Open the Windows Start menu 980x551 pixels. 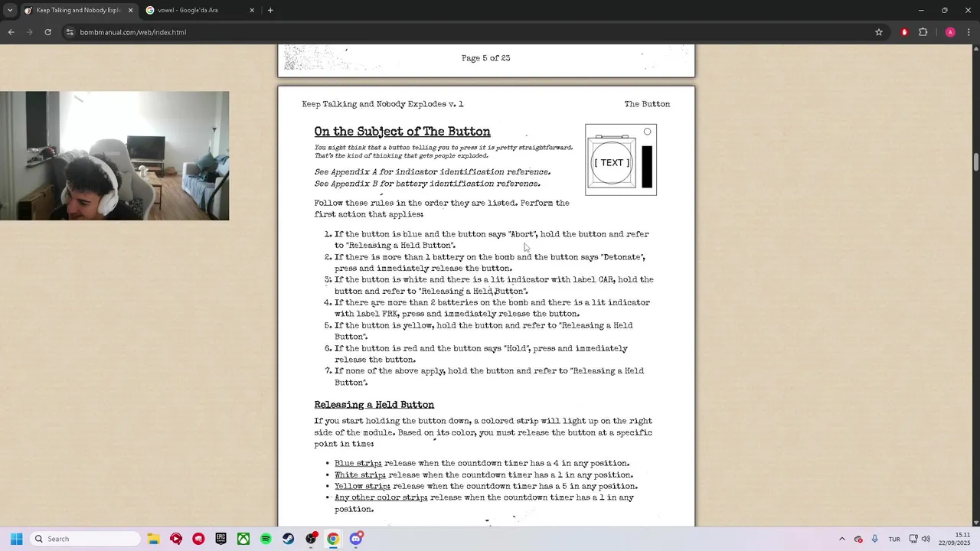pyautogui.click(x=16, y=539)
